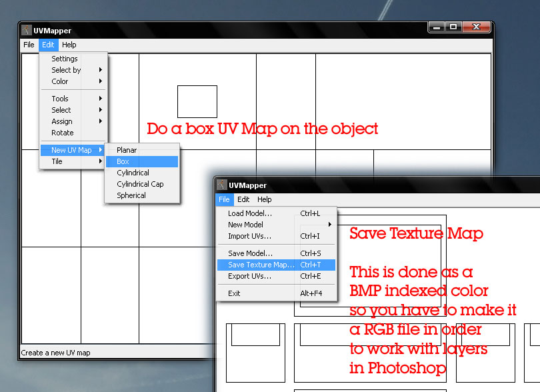
Task: Click the UVMapper app icon in front window title bar
Action: (222, 185)
